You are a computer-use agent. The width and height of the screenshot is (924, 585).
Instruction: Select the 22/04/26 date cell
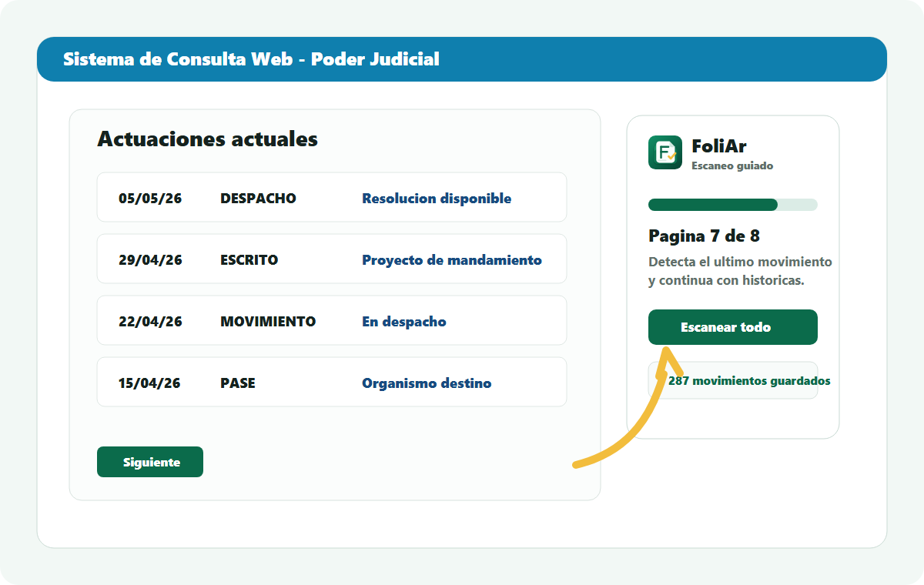150,322
